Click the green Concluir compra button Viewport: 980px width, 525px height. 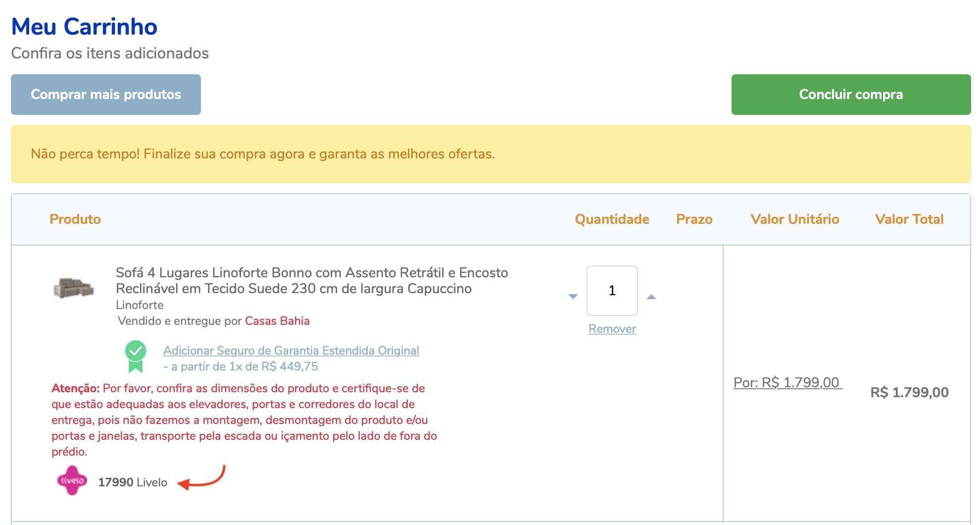point(851,95)
